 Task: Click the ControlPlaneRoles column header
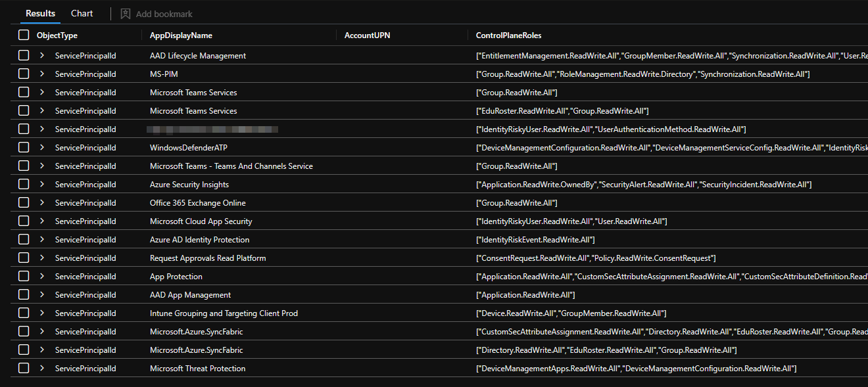[508, 35]
